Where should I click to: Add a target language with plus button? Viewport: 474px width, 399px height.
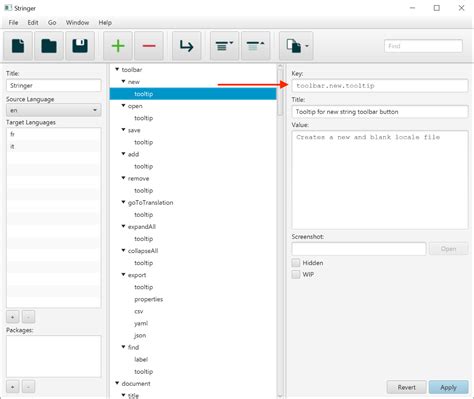point(13,317)
